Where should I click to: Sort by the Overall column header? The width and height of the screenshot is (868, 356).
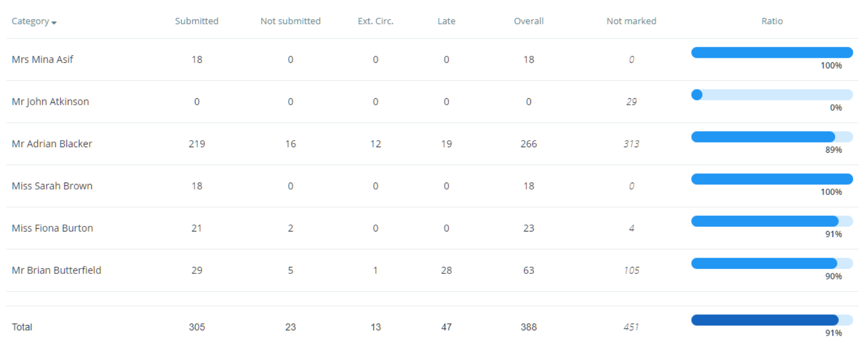[x=529, y=21]
